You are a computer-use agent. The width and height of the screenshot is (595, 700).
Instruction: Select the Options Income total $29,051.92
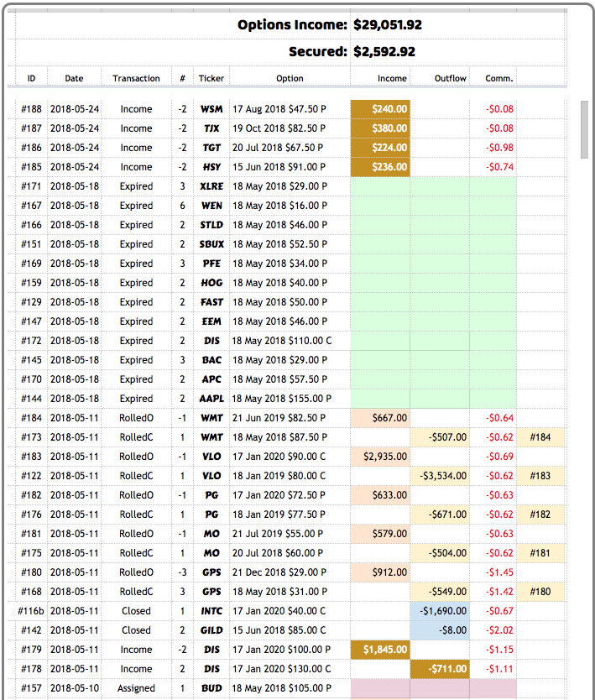(x=388, y=24)
